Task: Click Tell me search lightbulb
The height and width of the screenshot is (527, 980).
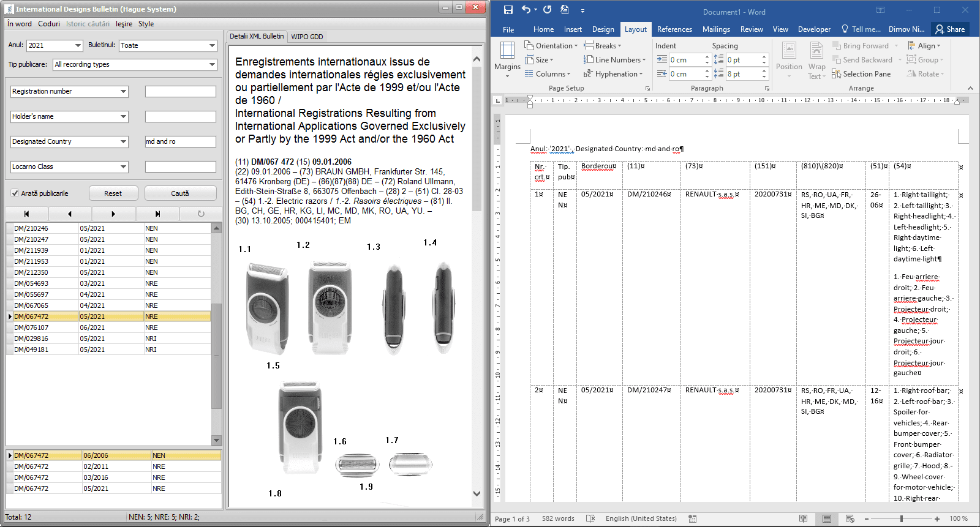Action: [x=845, y=29]
